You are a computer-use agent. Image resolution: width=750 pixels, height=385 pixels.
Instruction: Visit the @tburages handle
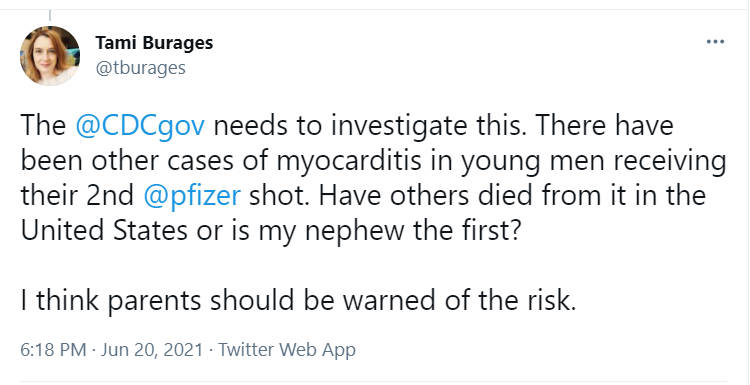tap(140, 68)
